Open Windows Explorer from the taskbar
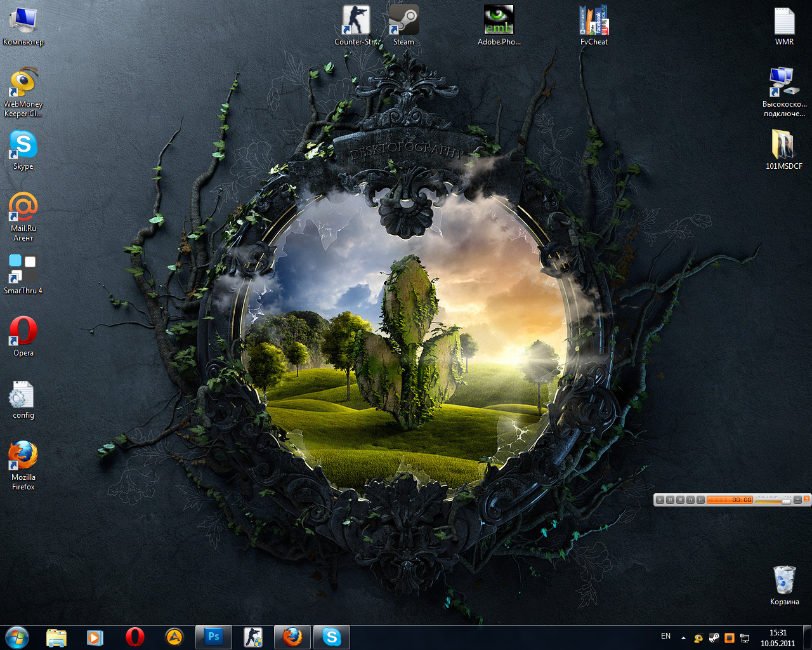The width and height of the screenshot is (812, 650). [x=56, y=637]
